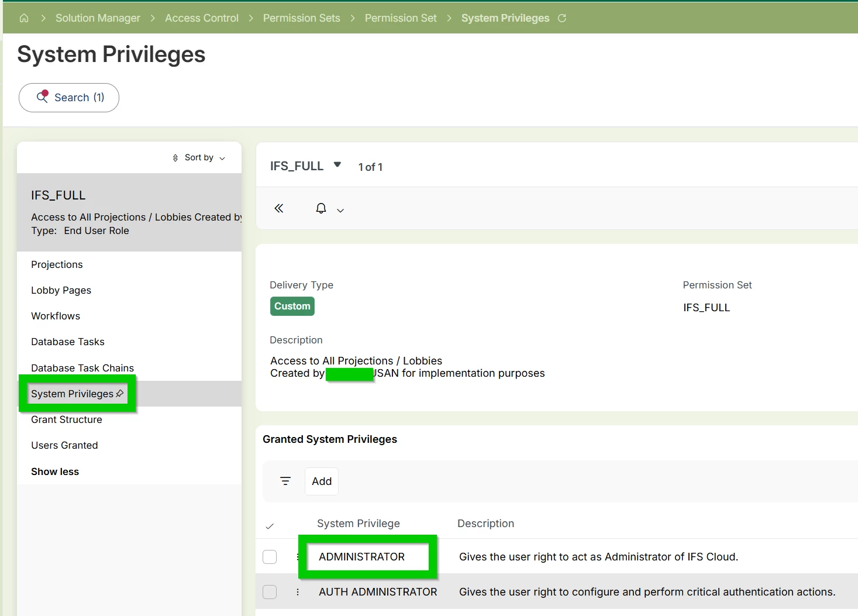Open Database Task Chains
This screenshot has height=616, width=858.
[x=82, y=368]
